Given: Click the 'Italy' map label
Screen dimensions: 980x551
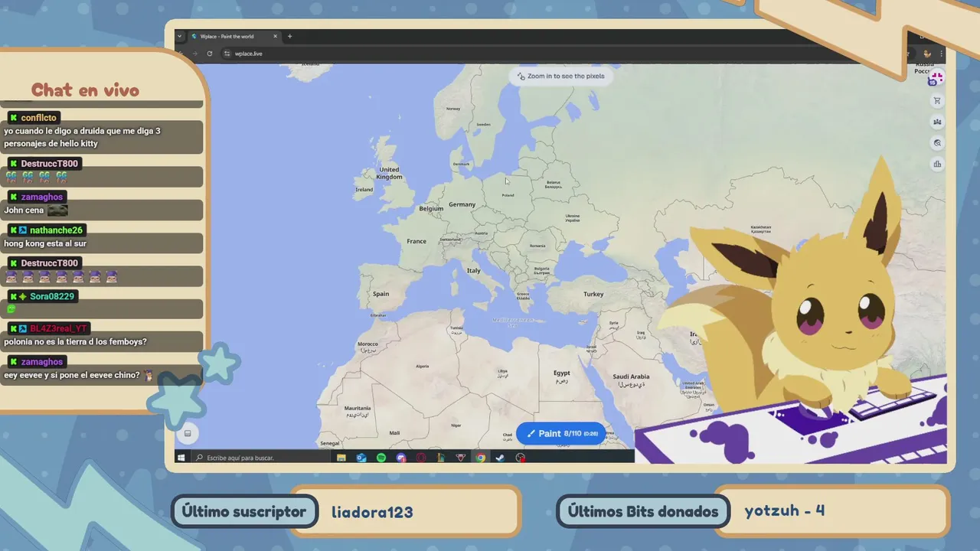Looking at the screenshot, I should click(474, 271).
